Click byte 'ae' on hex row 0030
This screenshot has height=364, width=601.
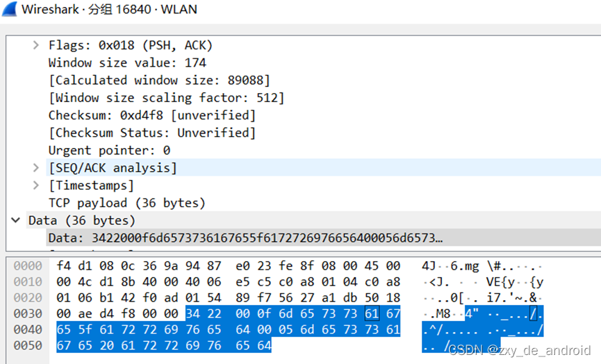(85, 313)
